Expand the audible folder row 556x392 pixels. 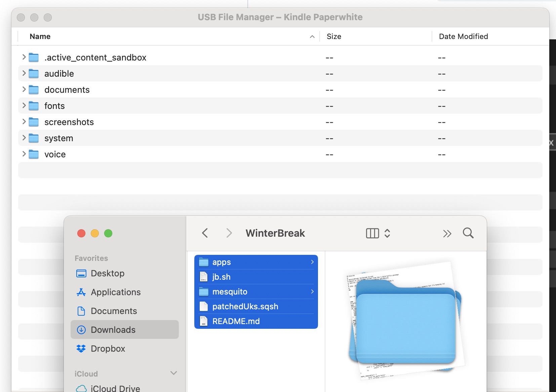(24, 73)
